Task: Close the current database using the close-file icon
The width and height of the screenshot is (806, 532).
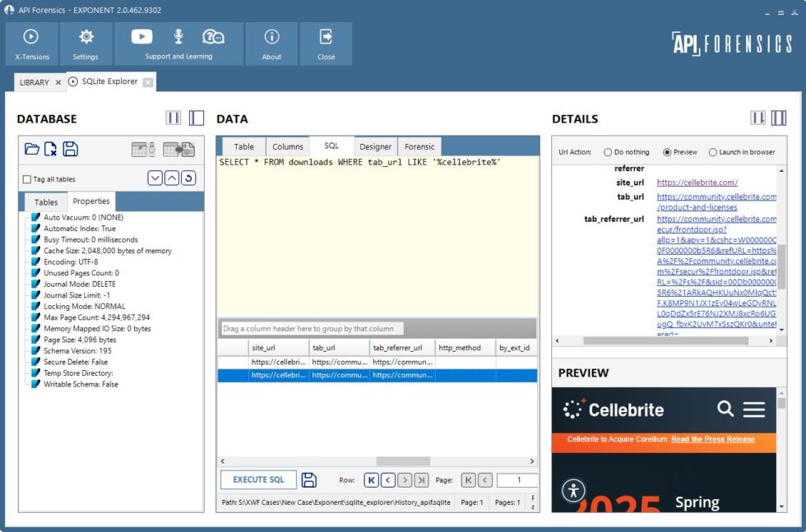Action: [x=51, y=150]
